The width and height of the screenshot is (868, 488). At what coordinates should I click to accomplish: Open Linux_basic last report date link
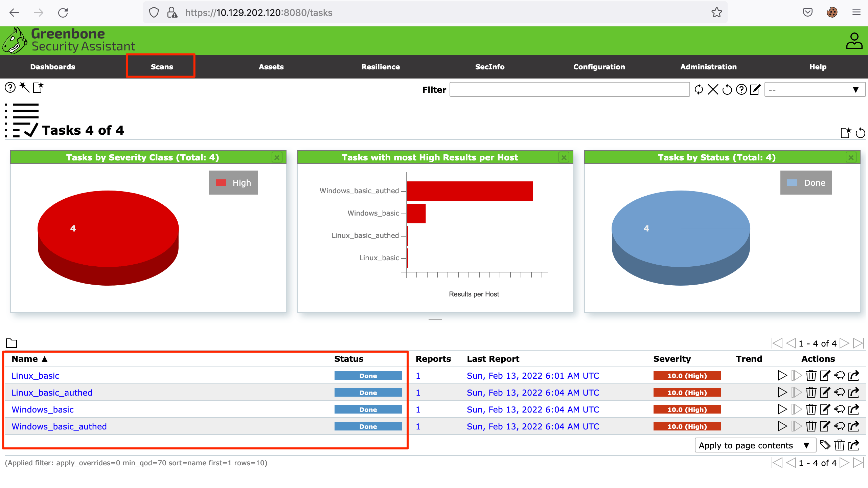(533, 376)
